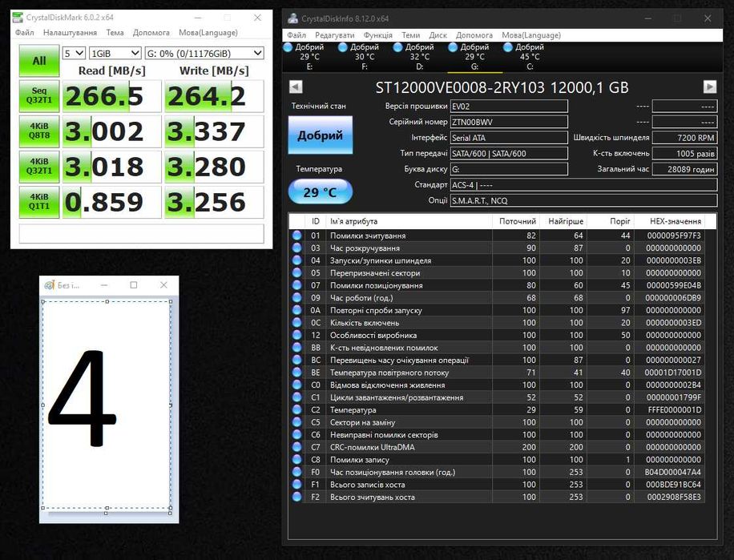Start the Seq Q32T1 benchmark

pyautogui.click(x=39, y=96)
